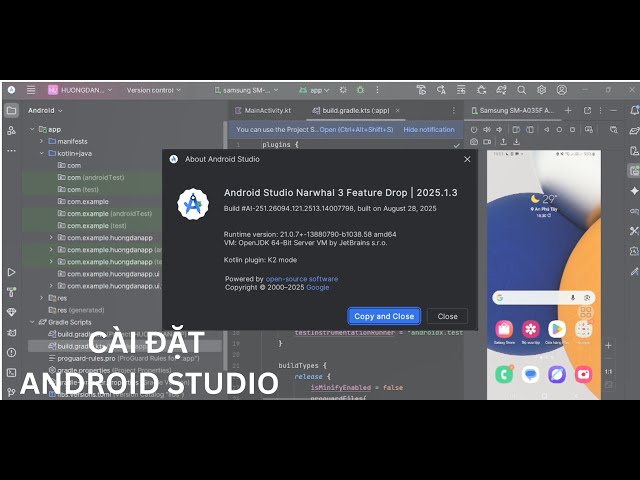Select the build.gradle.kts (:app) tab

356,110
